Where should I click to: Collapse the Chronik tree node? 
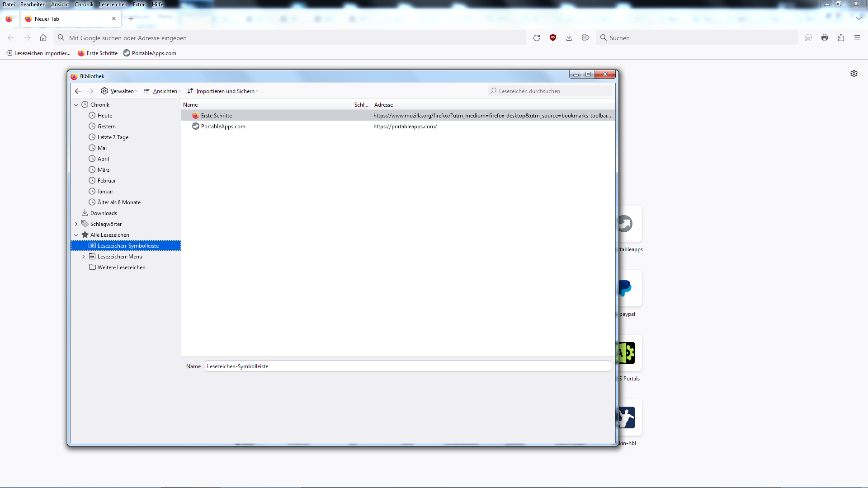pyautogui.click(x=76, y=105)
